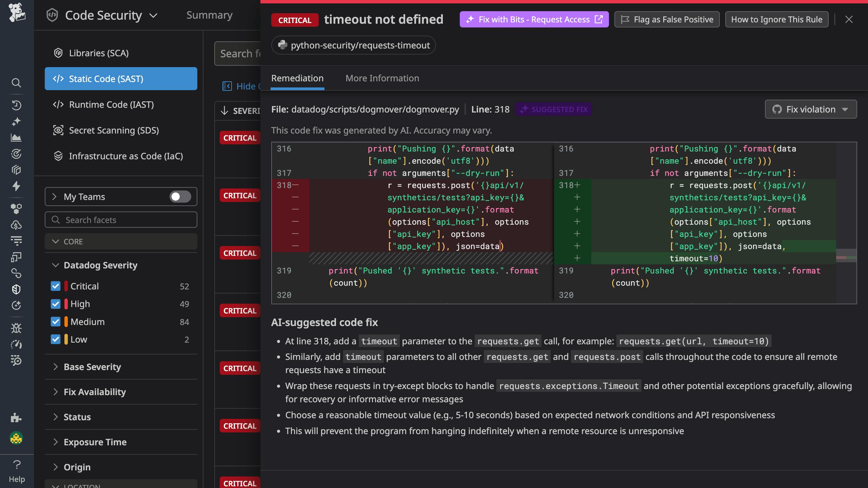Open the Search icon in the left rail

tap(16, 83)
